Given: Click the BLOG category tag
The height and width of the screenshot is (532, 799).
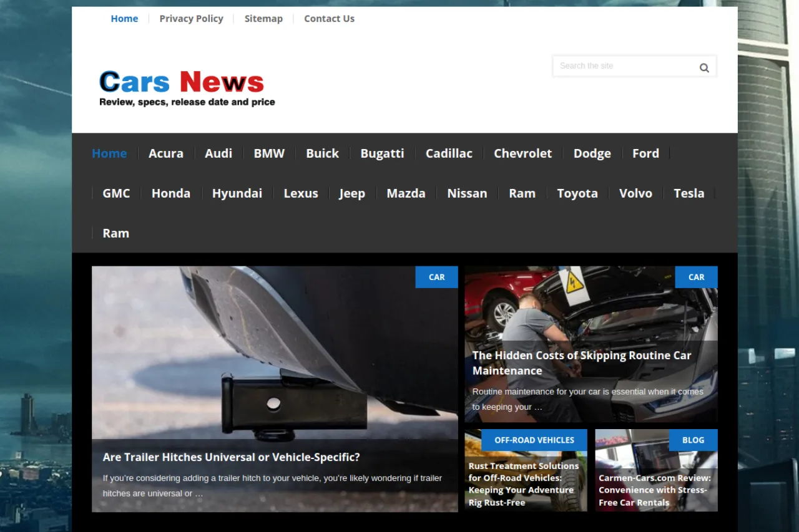Looking at the screenshot, I should click(x=694, y=440).
